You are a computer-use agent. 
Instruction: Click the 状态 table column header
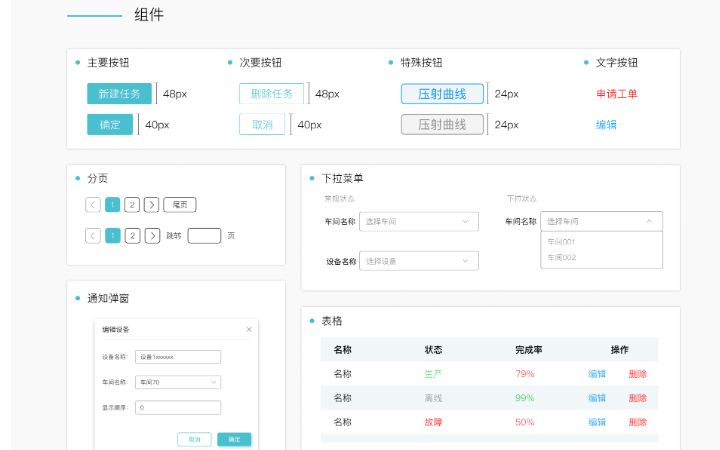(x=433, y=349)
